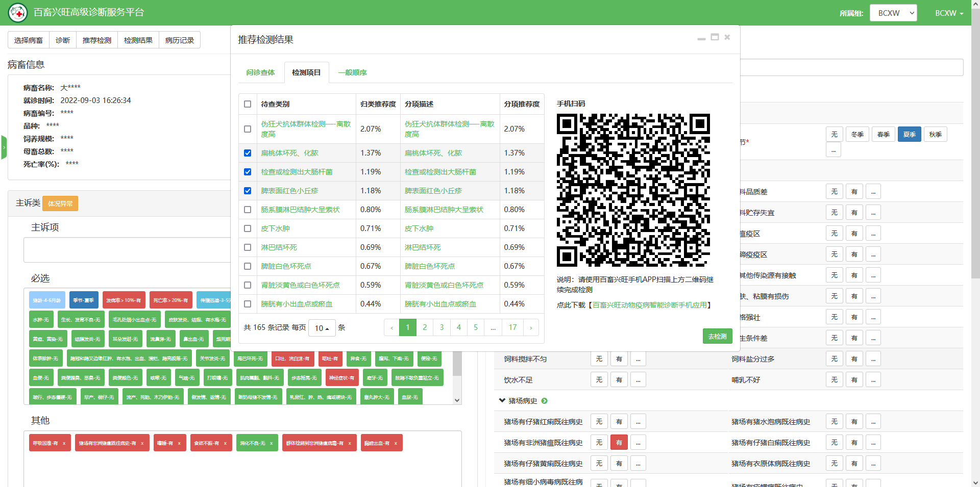This screenshot has height=487, width=980.
Task: Remove the 消化不良-无 tag via its x
Action: [271, 443]
